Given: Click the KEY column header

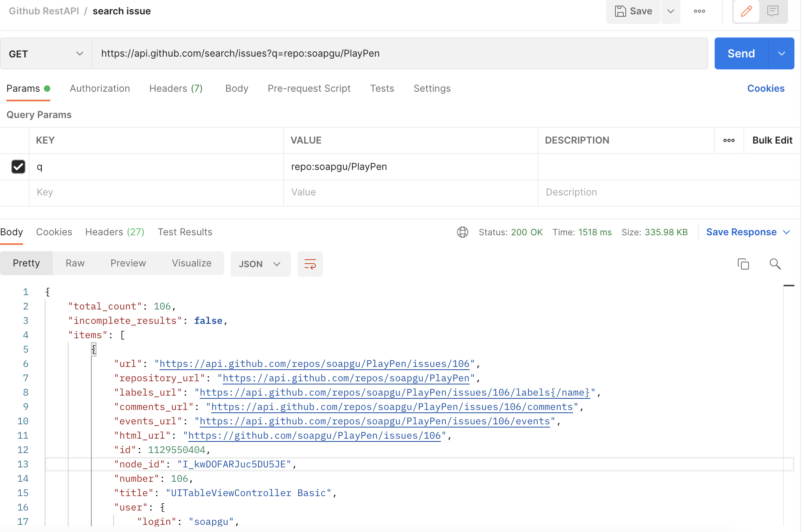Looking at the screenshot, I should click(45, 140).
